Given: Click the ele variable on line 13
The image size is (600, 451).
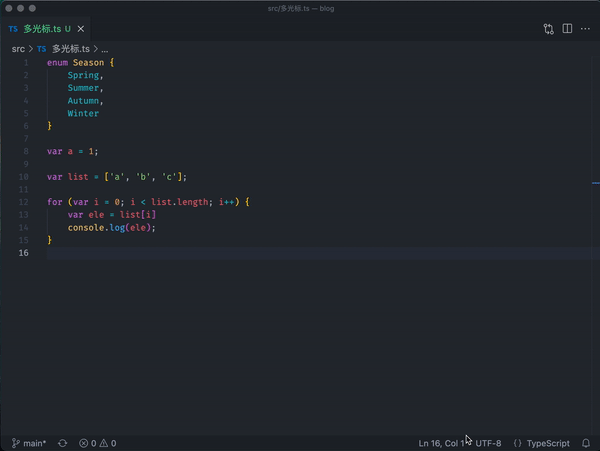Looking at the screenshot, I should click(96, 215).
